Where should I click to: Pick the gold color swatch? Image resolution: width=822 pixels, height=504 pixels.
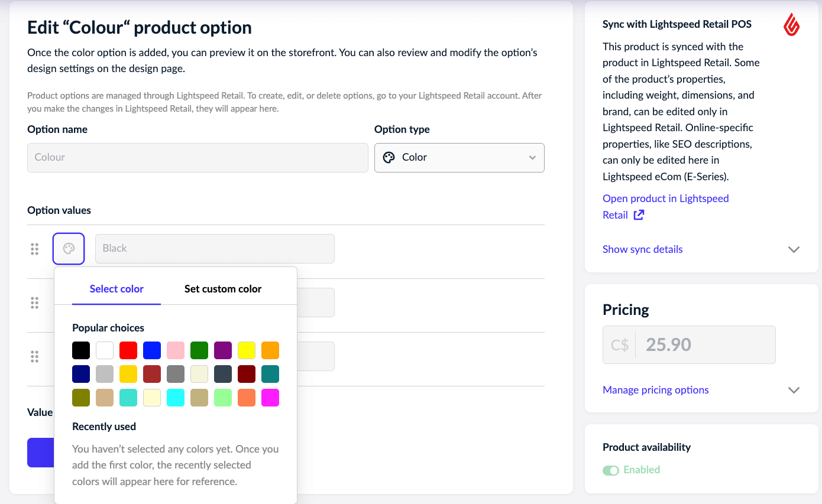(128, 374)
